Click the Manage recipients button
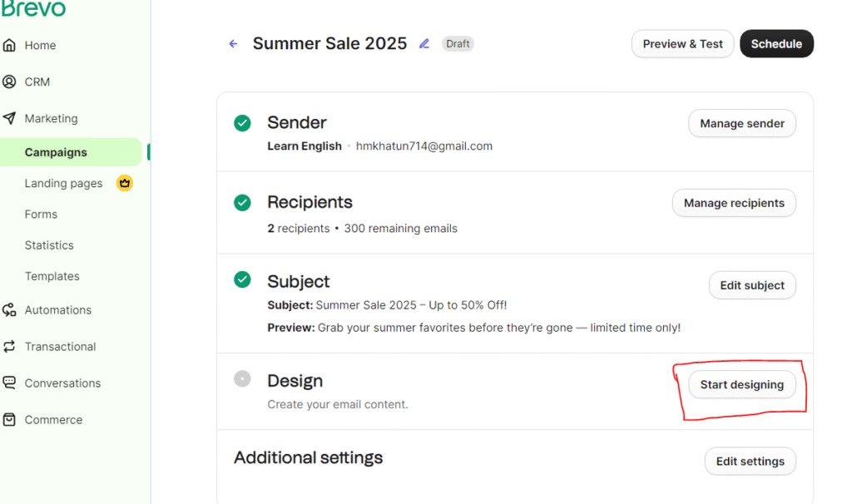Viewport: 852px width, 504px height. 734,203
